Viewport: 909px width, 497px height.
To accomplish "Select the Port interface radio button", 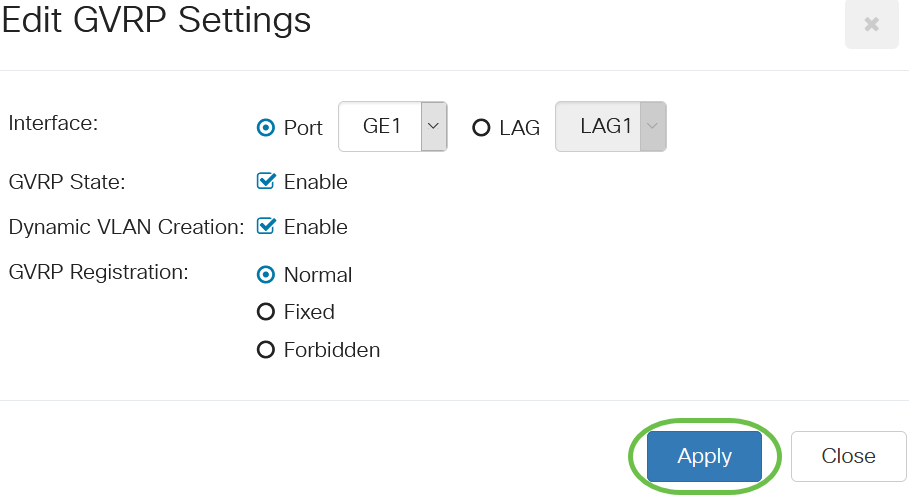I will pos(266,128).
